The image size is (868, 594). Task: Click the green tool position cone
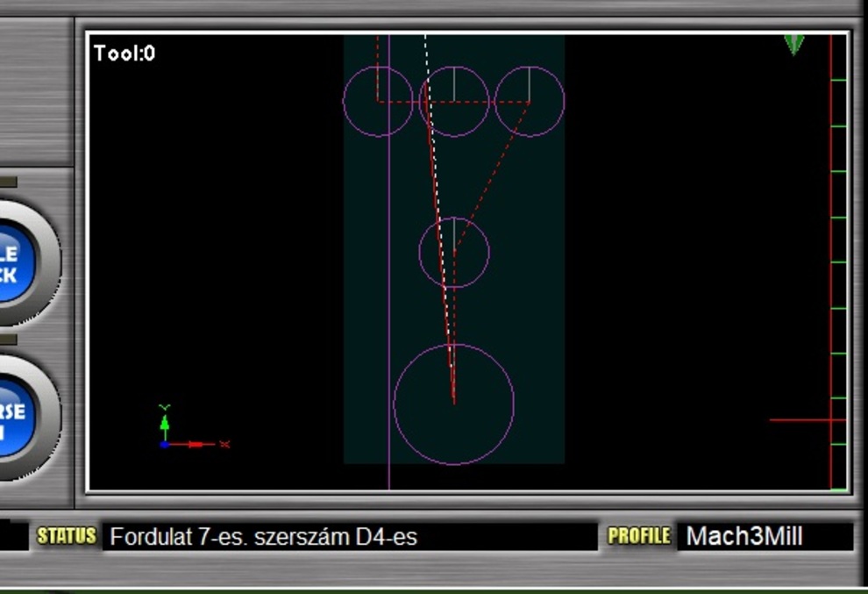793,44
